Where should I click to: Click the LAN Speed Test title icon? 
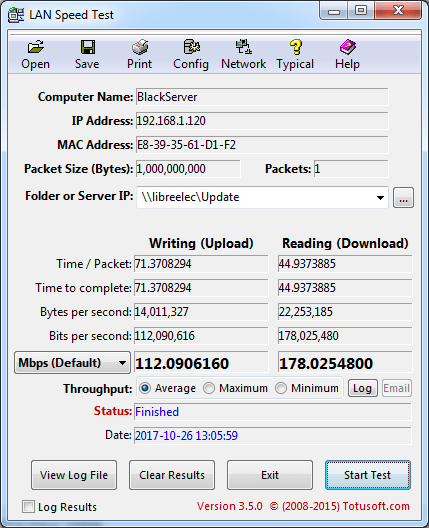(x=16, y=15)
